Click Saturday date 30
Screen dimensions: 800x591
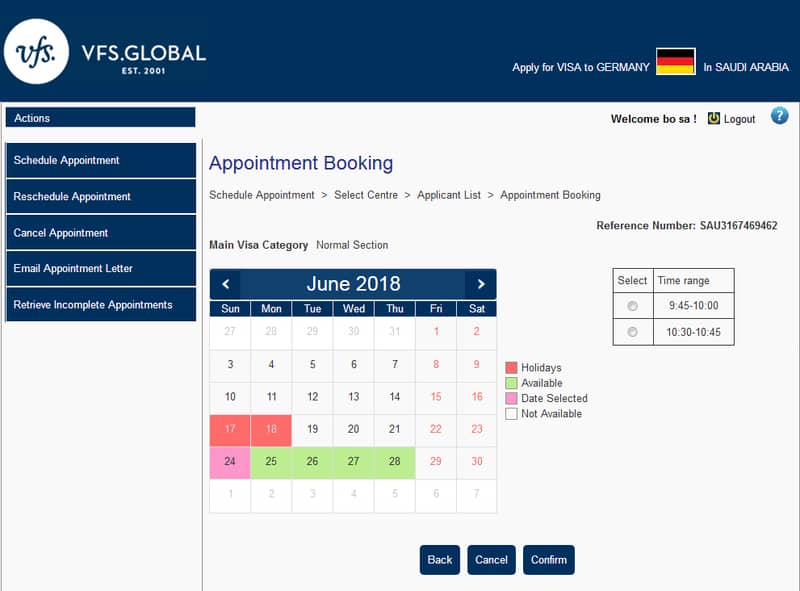(477, 462)
